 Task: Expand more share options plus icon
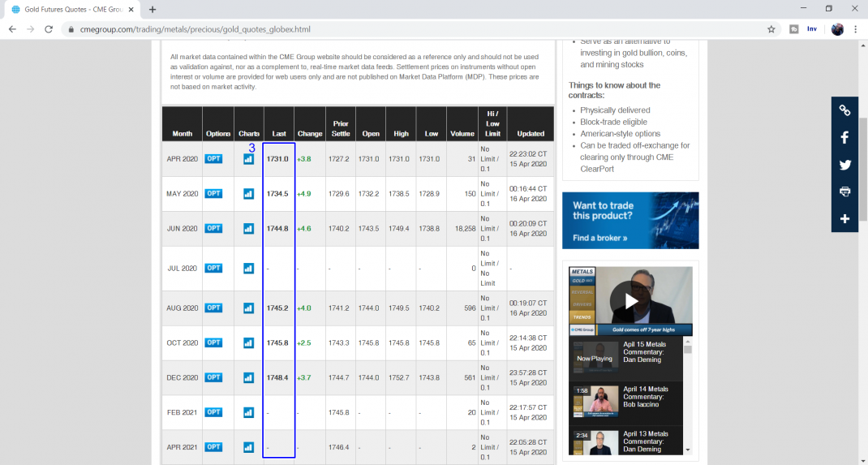(x=844, y=218)
